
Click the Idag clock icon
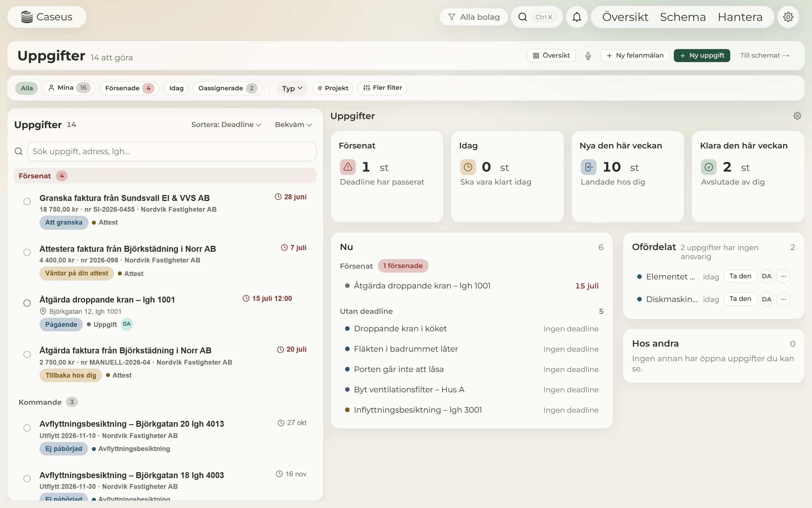tap(468, 167)
